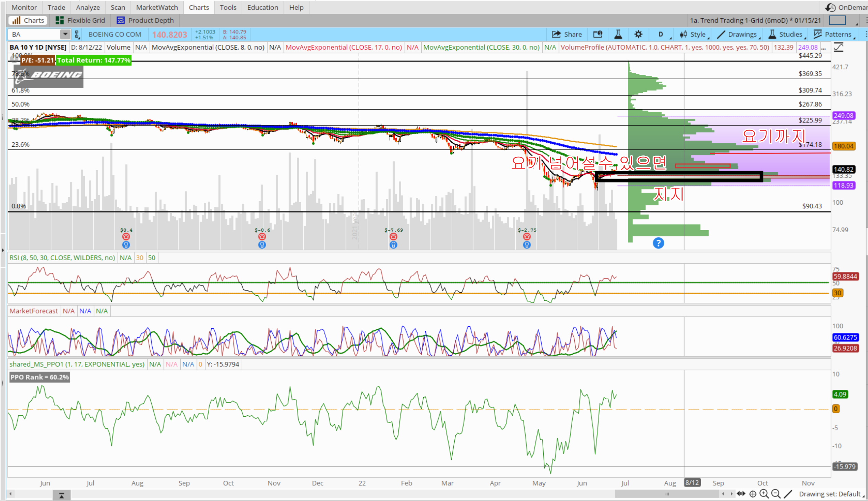Expand the Drawing set Default dropdown
The image size is (868, 501).
(x=831, y=494)
